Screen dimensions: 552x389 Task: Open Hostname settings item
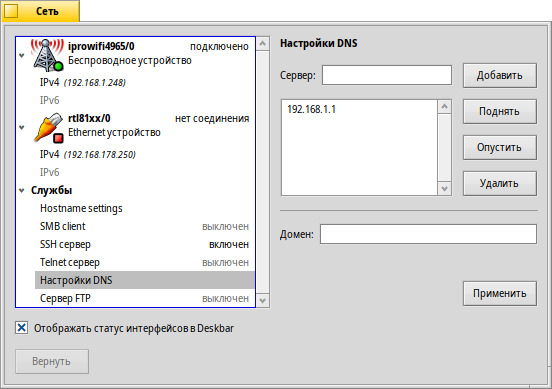coord(144,208)
